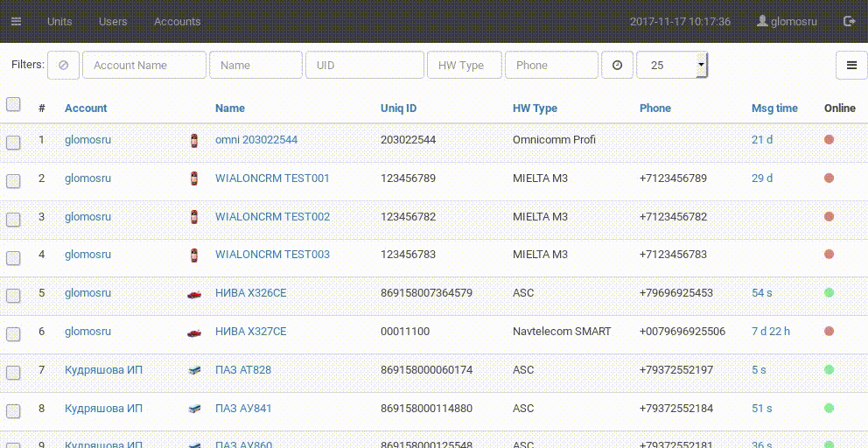Click the unit icon for omni 203022544
The image size is (868, 448).
[193, 140]
